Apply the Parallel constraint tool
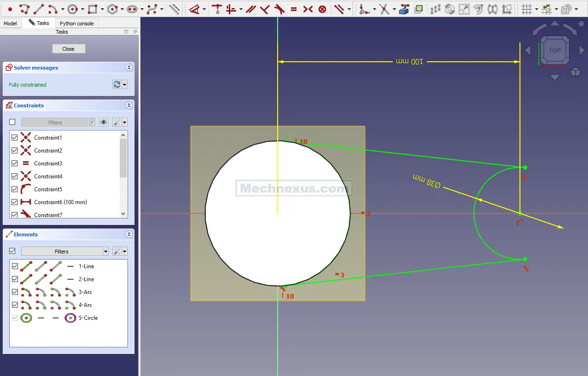The height and width of the screenshot is (376, 588). pos(250,9)
